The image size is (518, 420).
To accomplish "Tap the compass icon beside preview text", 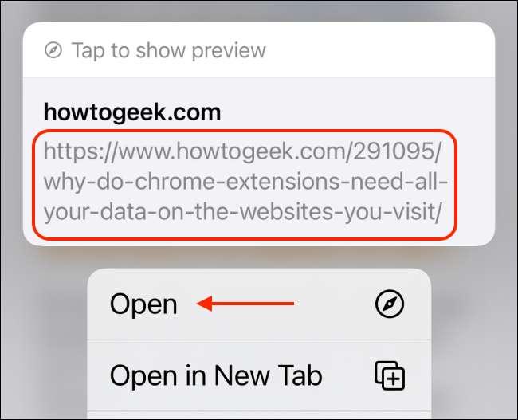I will (x=53, y=50).
